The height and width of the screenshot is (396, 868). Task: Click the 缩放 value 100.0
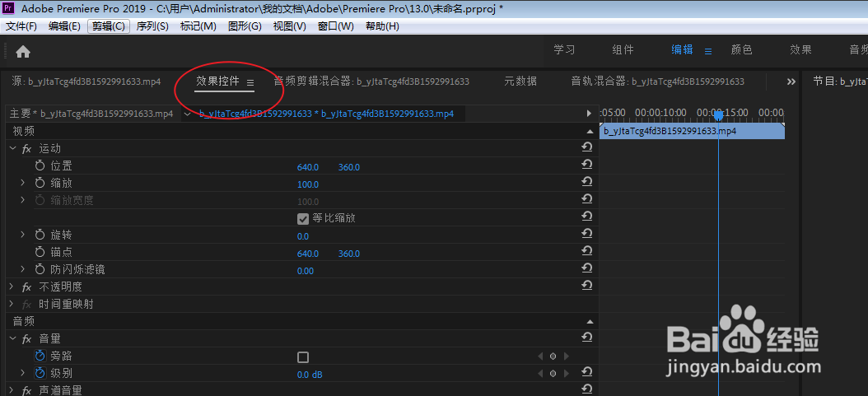(308, 184)
